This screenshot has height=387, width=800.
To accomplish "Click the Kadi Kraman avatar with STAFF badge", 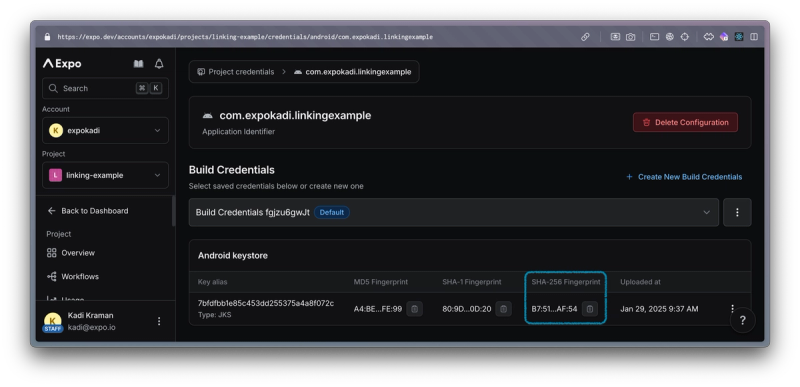I will pyautogui.click(x=53, y=322).
